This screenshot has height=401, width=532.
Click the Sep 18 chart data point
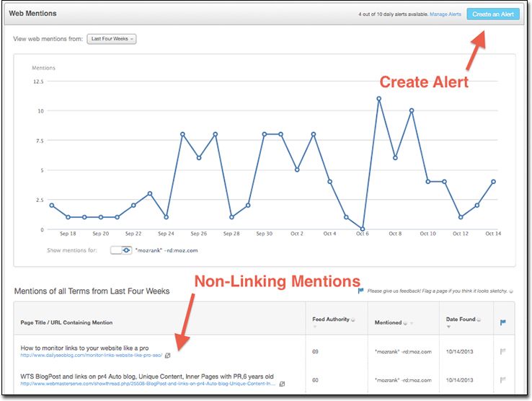(51, 206)
